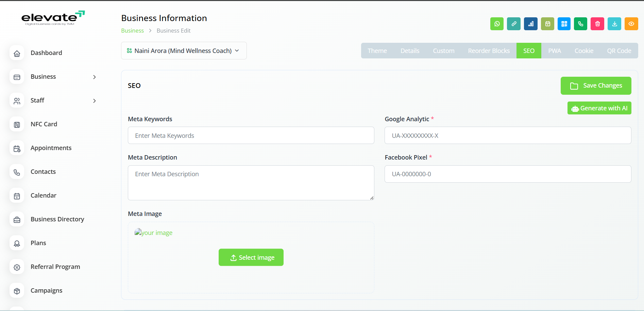Open Referral Program in the sidebar
The width and height of the screenshot is (644, 311).
click(55, 267)
